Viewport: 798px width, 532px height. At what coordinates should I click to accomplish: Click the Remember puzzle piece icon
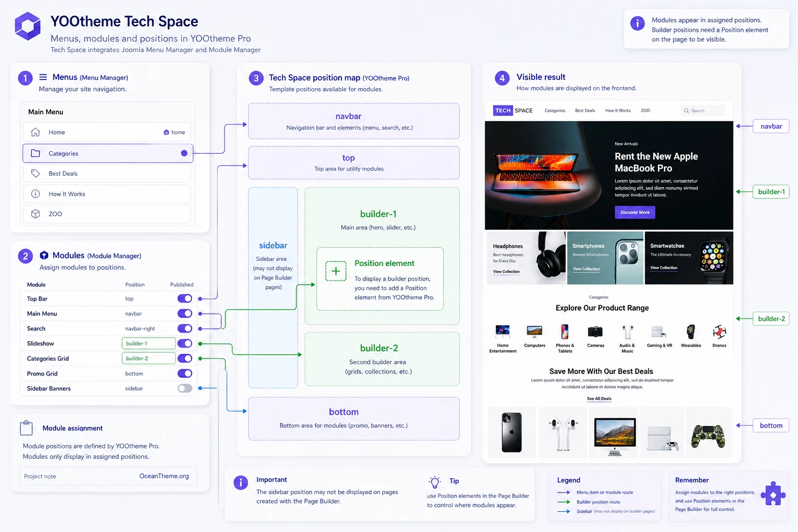pos(773,494)
